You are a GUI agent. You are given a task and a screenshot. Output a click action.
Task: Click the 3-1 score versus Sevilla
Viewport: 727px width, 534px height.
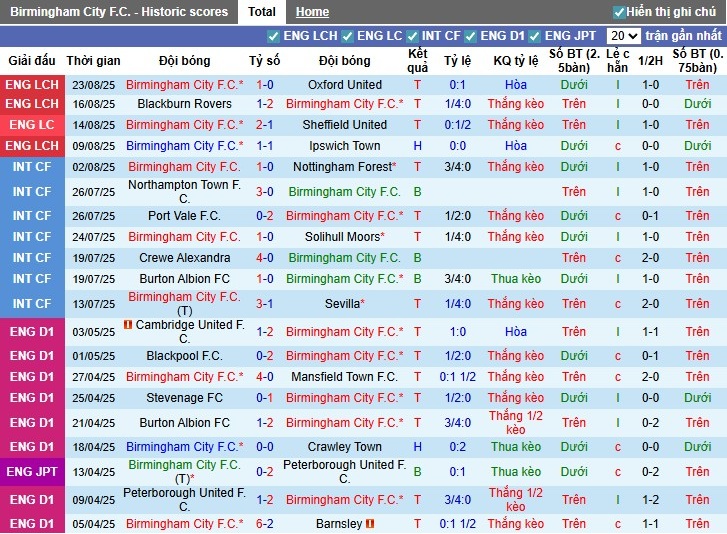tap(265, 304)
